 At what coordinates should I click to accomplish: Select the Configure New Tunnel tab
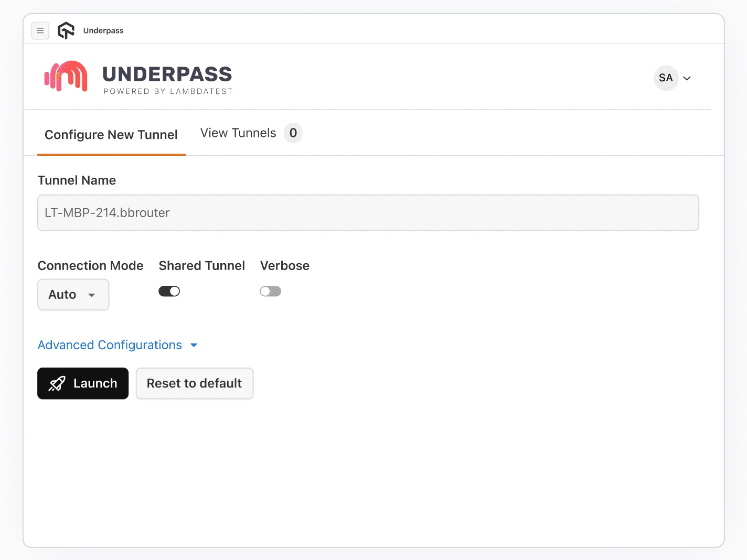click(111, 135)
